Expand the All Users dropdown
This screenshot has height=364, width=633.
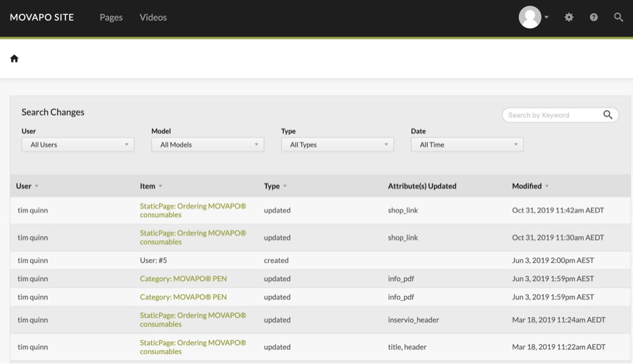pyautogui.click(x=77, y=145)
